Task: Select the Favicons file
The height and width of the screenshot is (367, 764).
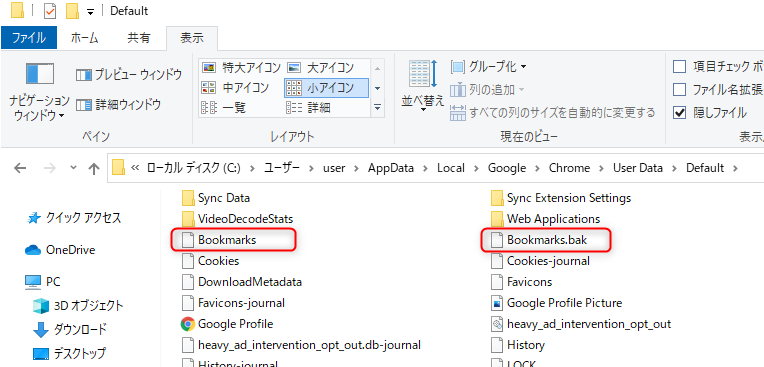Action: [x=521, y=282]
